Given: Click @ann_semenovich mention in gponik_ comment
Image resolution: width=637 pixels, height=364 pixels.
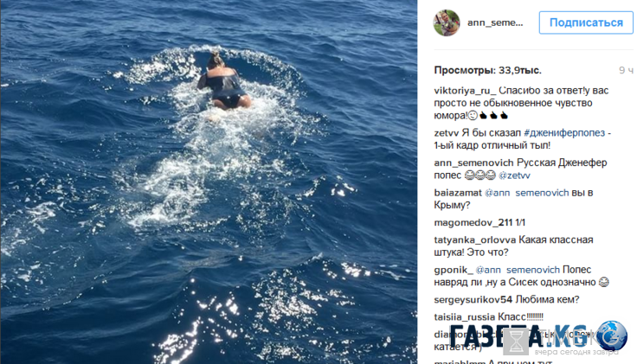Looking at the screenshot, I should [x=518, y=270].
